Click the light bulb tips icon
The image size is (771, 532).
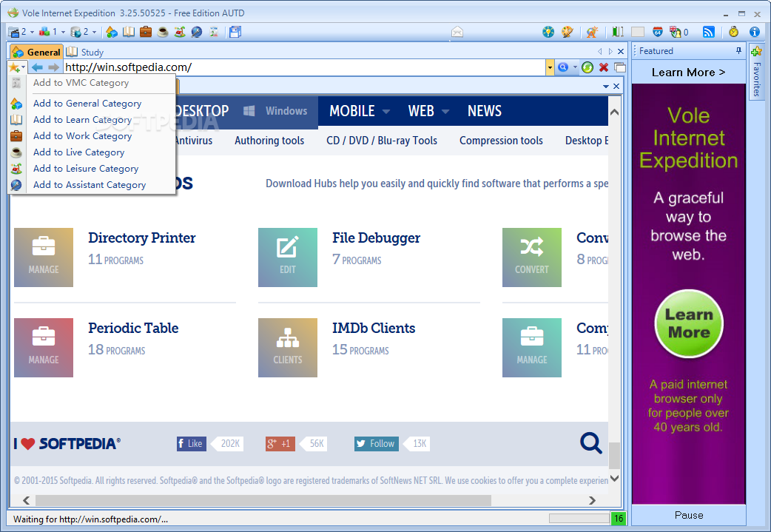[x=548, y=32]
